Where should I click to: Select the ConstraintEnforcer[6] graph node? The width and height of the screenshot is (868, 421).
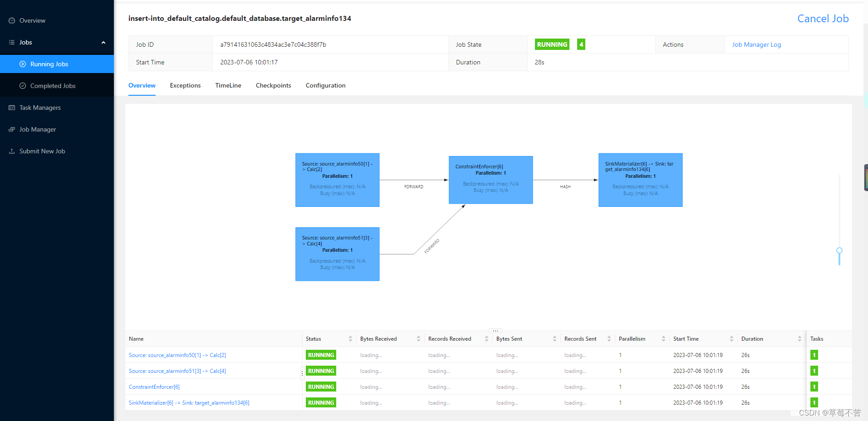[x=490, y=180]
